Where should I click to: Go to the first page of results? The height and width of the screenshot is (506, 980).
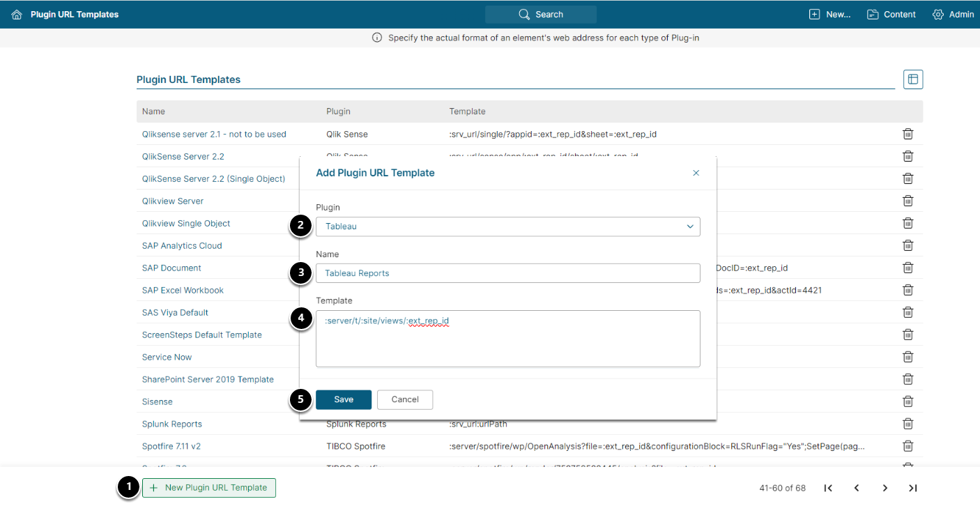pos(828,488)
